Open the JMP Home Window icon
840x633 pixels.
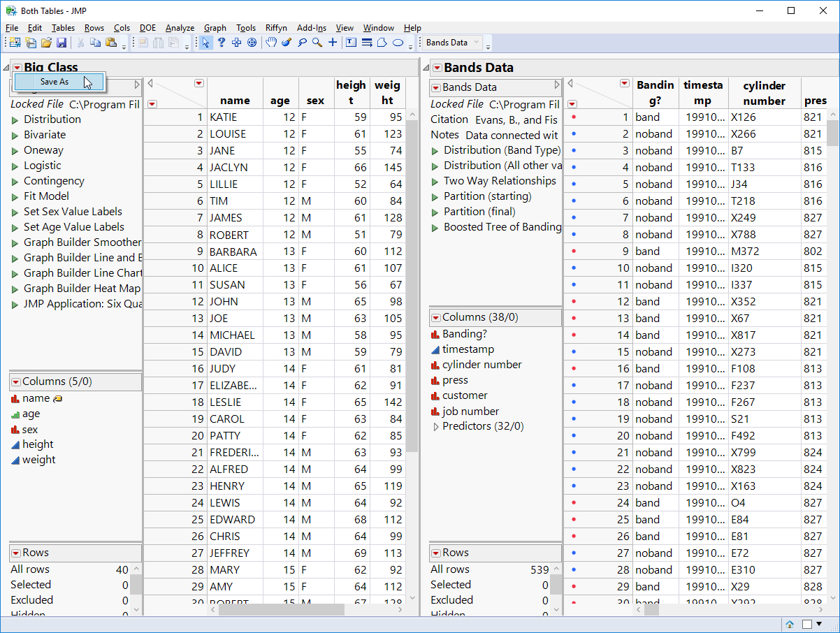(790, 624)
